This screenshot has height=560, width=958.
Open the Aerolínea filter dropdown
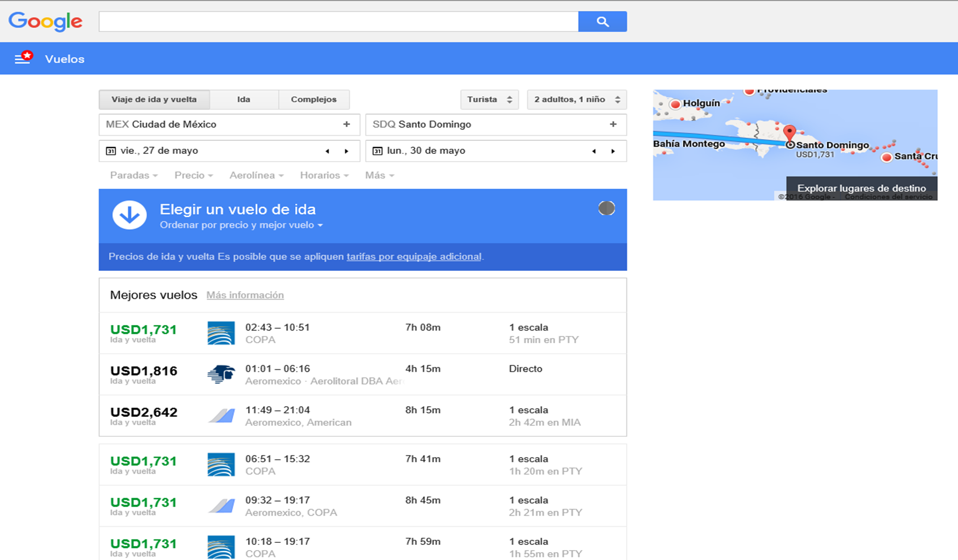[x=256, y=175]
